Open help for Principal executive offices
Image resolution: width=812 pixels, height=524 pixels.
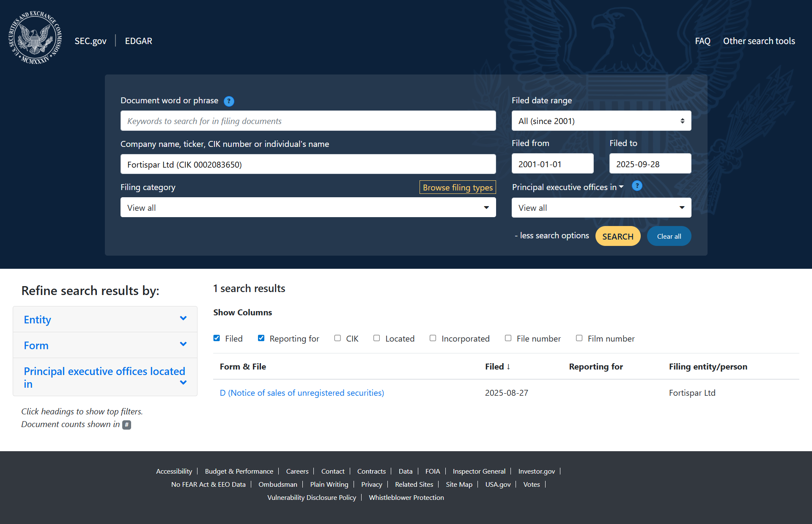click(x=637, y=186)
